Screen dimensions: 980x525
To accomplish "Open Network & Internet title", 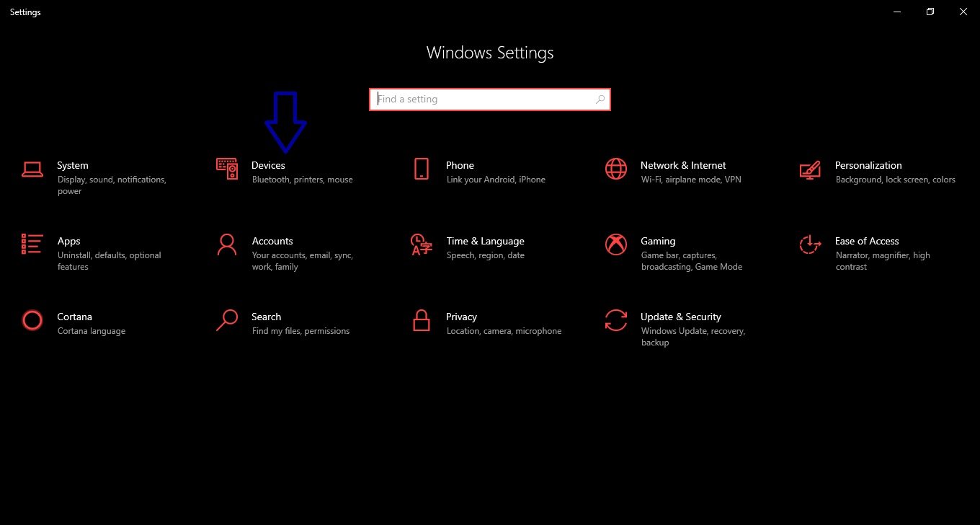I will pos(683,165).
